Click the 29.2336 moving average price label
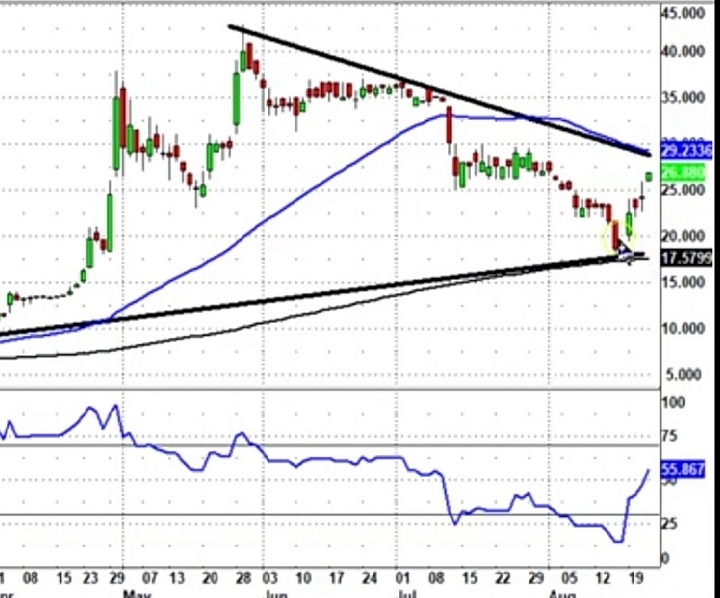The width and height of the screenshot is (720, 598). click(686, 150)
